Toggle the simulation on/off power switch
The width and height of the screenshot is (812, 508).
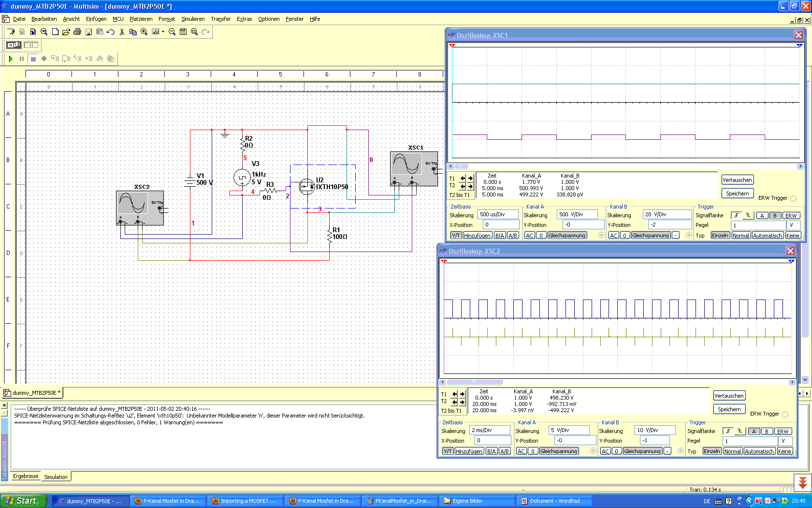[14, 45]
